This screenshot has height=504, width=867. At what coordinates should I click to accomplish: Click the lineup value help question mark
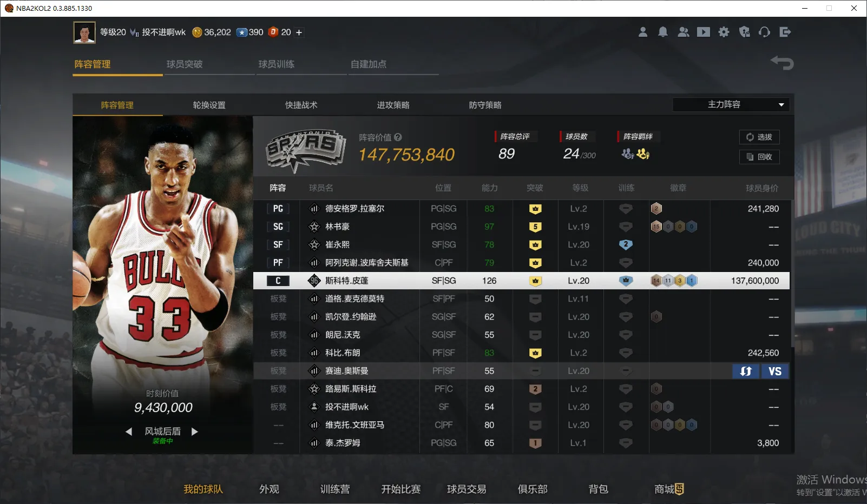pos(398,137)
